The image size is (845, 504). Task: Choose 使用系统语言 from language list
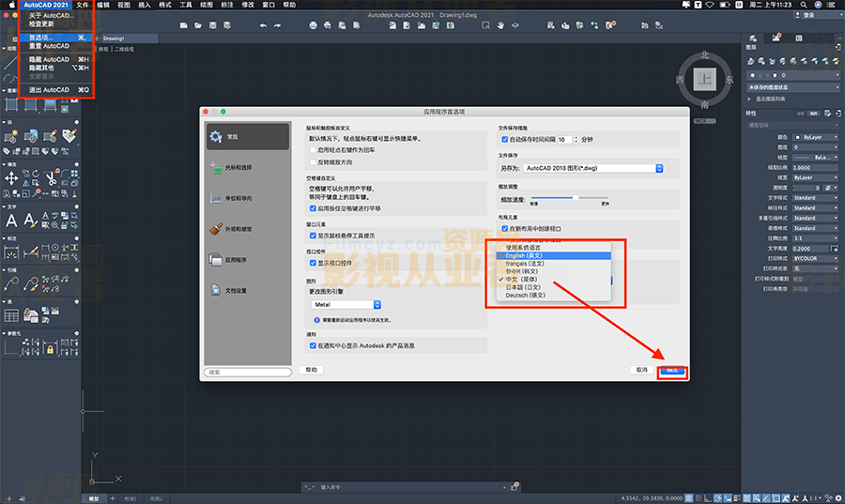(x=553, y=248)
